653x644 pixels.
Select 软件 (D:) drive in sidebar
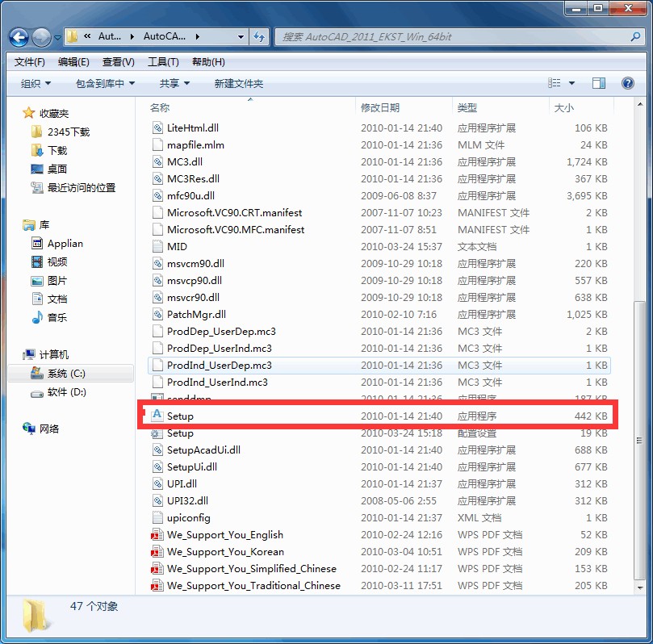pyautogui.click(x=66, y=392)
